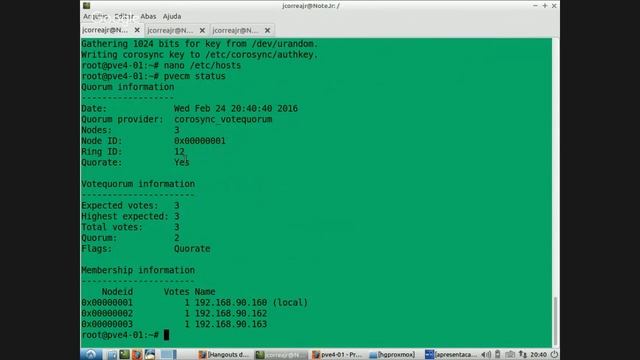
Task: Click the Flags value 'Quorate'
Action: click(x=192, y=249)
